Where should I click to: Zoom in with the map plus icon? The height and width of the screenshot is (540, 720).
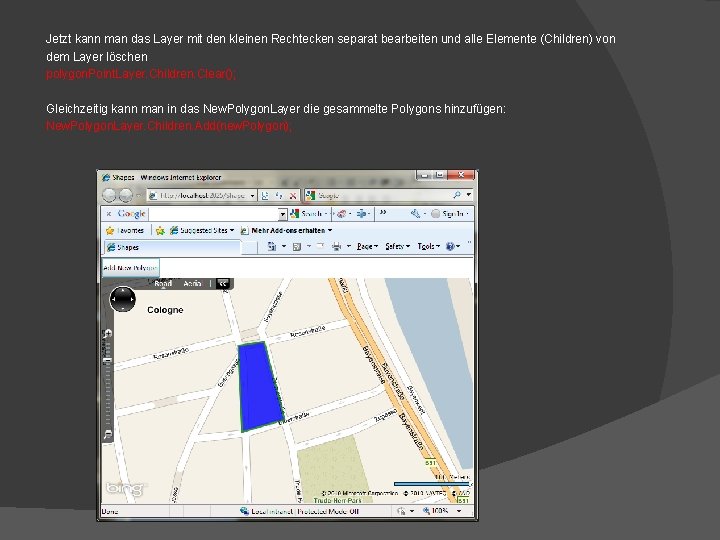pyautogui.click(x=108, y=334)
